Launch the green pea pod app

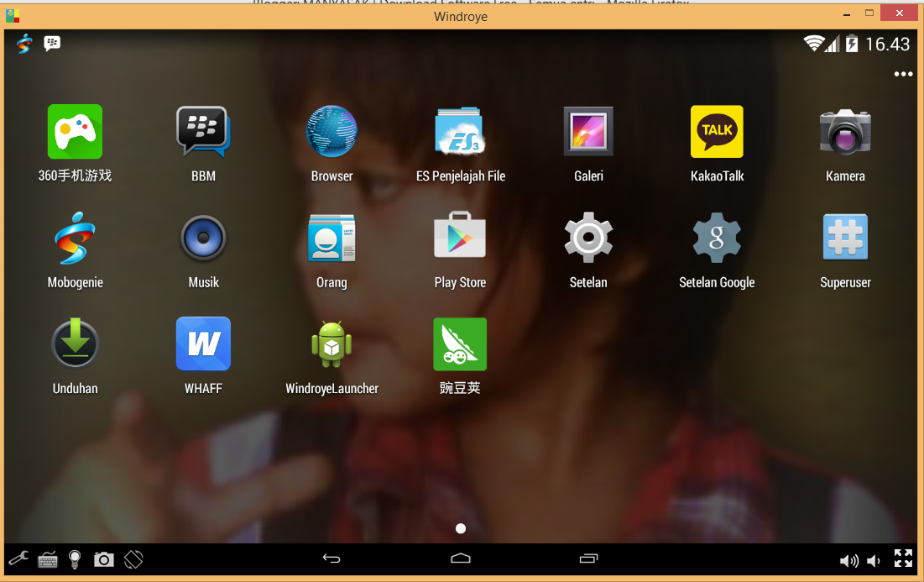point(460,343)
